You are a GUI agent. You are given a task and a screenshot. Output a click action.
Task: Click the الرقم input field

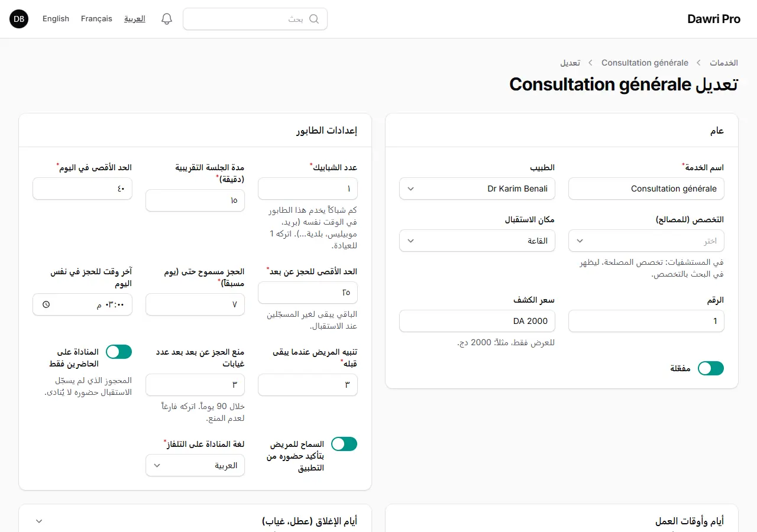[646, 321]
